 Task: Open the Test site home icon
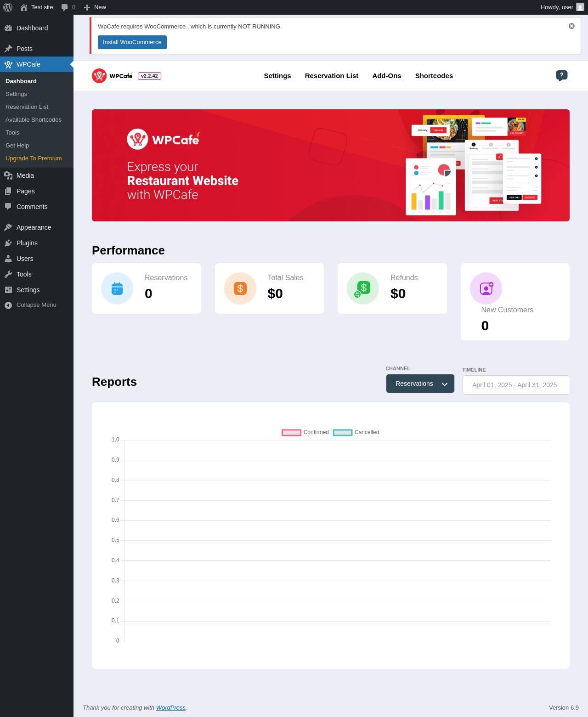24,7
